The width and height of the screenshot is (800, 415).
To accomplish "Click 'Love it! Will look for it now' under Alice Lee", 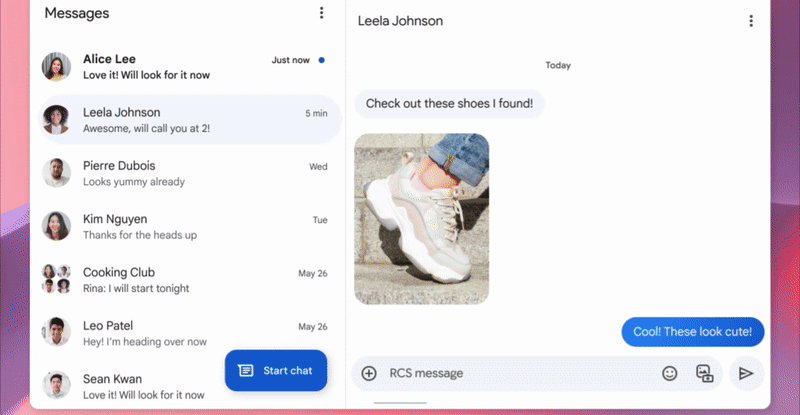I will 146,75.
